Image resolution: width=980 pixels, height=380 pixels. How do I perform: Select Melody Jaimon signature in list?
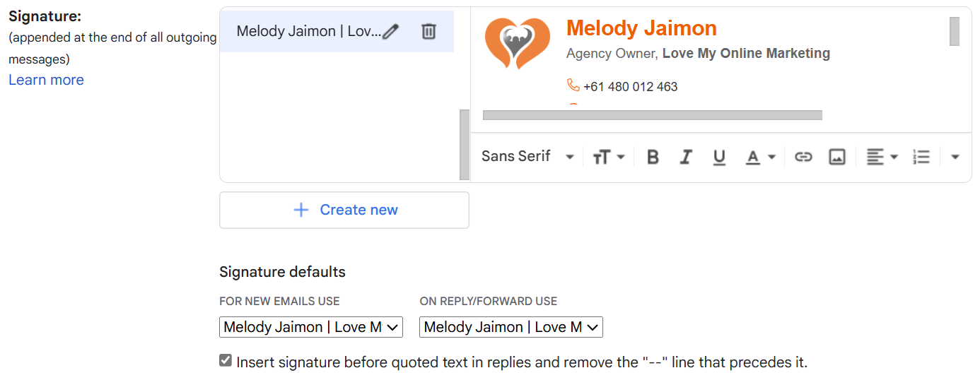(x=308, y=31)
